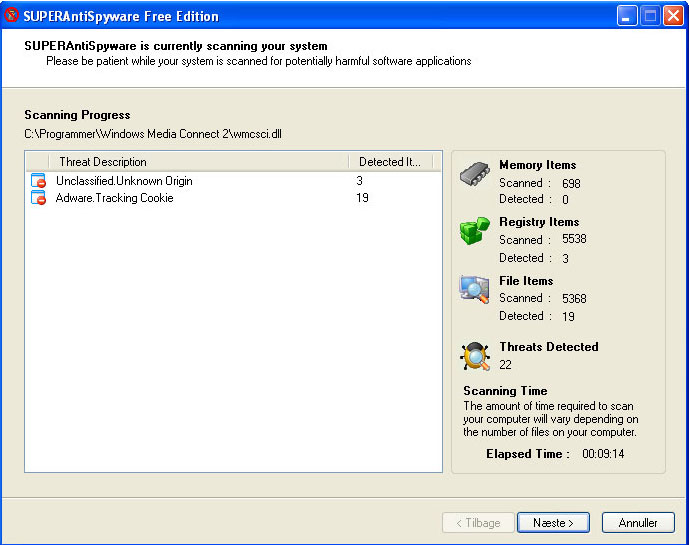Sort by Threat Description column header

199,162
